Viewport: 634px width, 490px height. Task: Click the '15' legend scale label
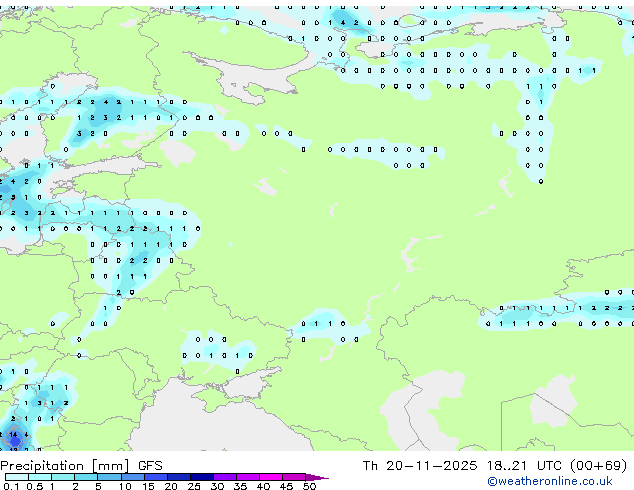148,486
